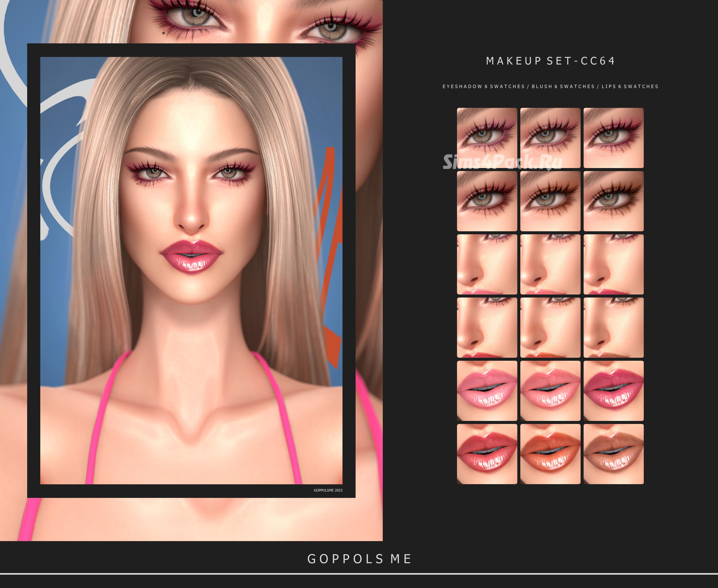718x588 pixels.
Task: Select the fourth-row left blush swatch
Action: pos(487,327)
